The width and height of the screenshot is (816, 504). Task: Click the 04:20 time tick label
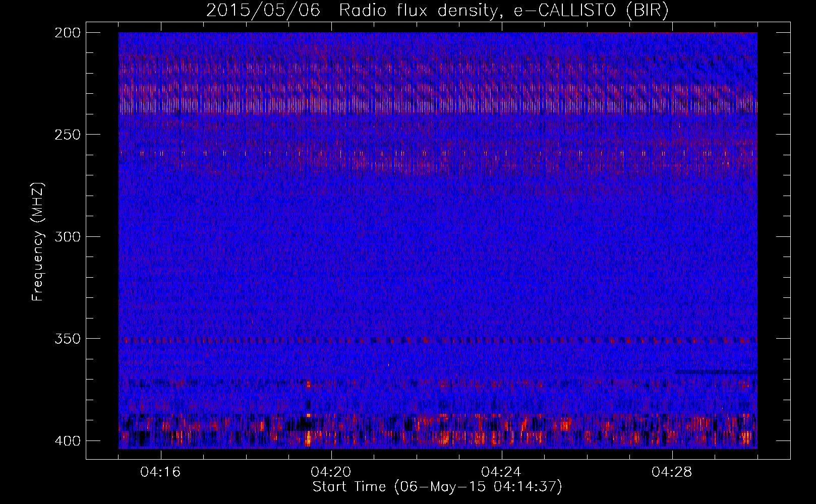pos(331,472)
